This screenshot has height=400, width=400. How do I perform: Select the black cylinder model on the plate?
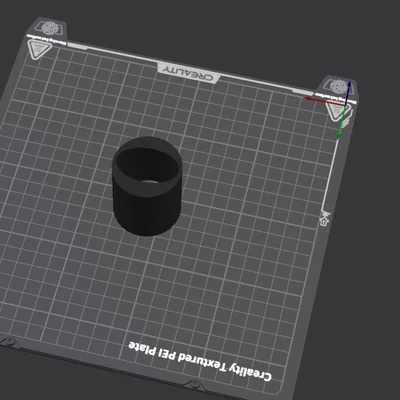point(147,186)
